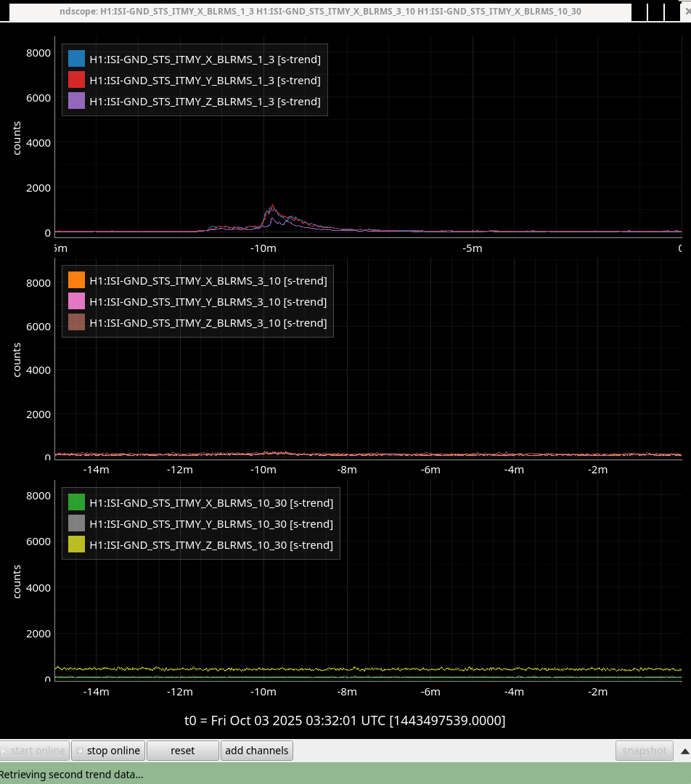Viewport: 691px width, 784px height.
Task: Expand the control panel with the up arrow
Action: pos(684,751)
